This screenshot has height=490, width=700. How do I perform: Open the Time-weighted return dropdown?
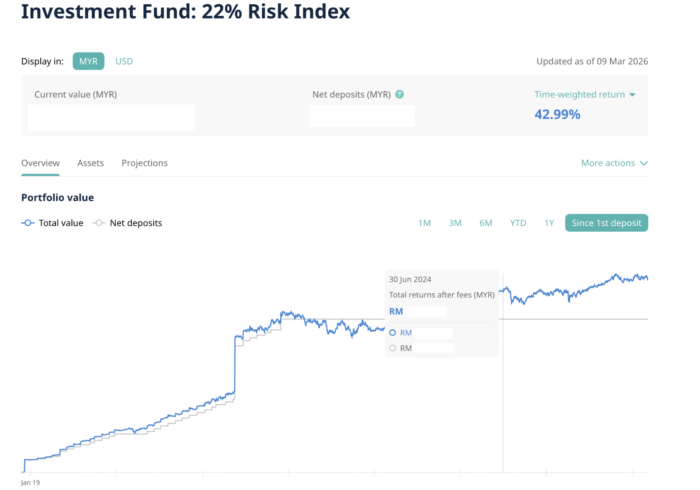(x=585, y=95)
